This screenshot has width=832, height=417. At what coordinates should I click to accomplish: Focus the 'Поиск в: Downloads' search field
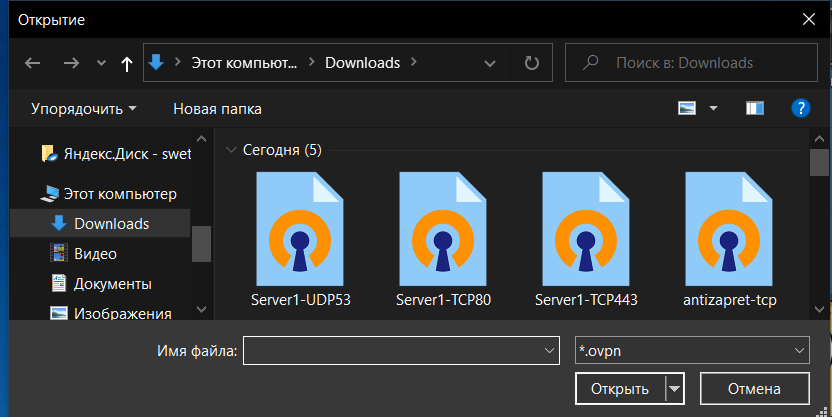tap(691, 63)
